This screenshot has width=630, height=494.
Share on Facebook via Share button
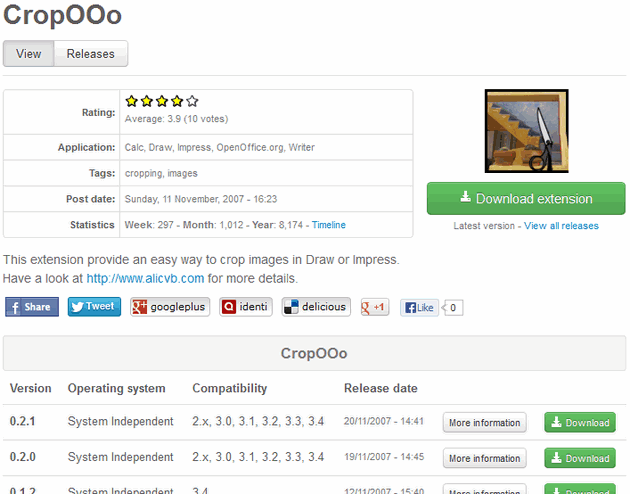point(32,307)
